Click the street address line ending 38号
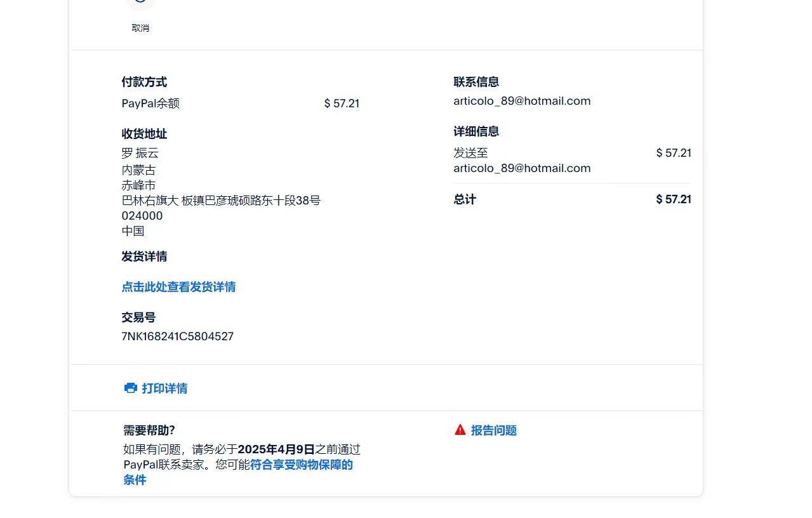 pyautogui.click(x=221, y=201)
